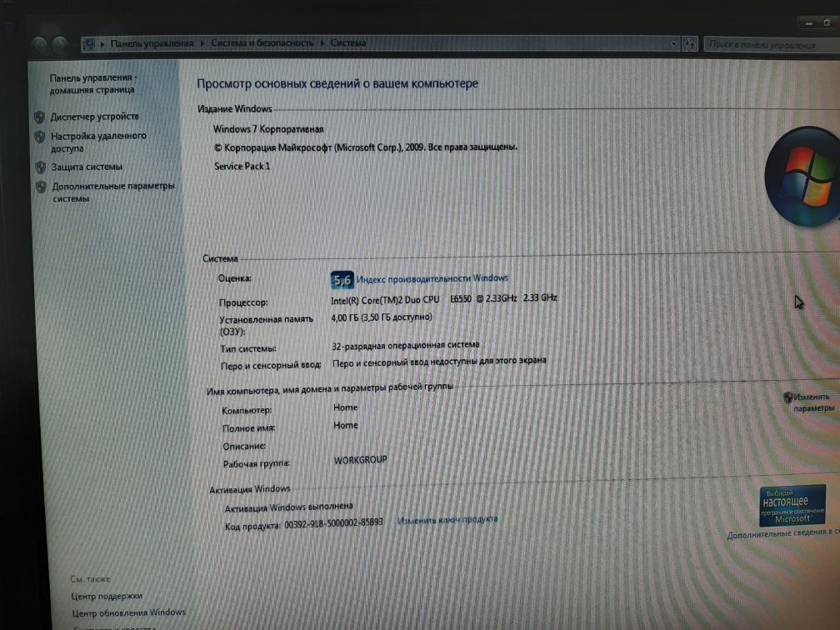Image resolution: width=840 pixels, height=630 pixels.
Task: Click shield icon beside Настройка удаленного доступа
Action: coord(40,137)
